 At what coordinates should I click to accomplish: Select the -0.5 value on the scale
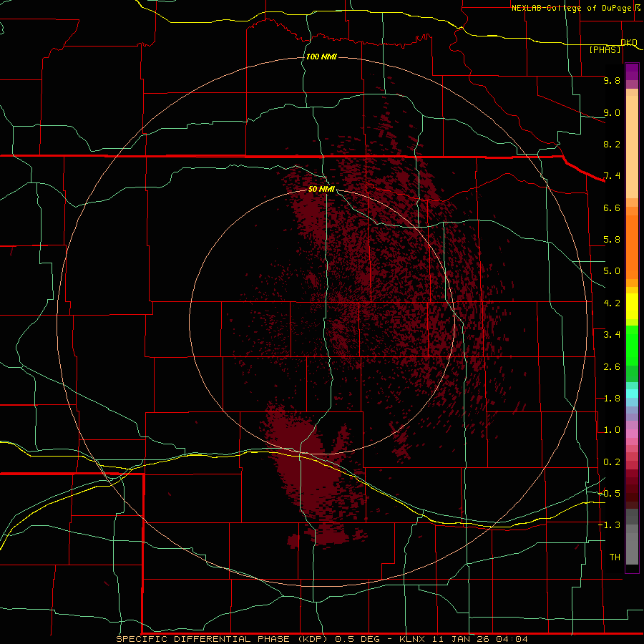(609, 494)
